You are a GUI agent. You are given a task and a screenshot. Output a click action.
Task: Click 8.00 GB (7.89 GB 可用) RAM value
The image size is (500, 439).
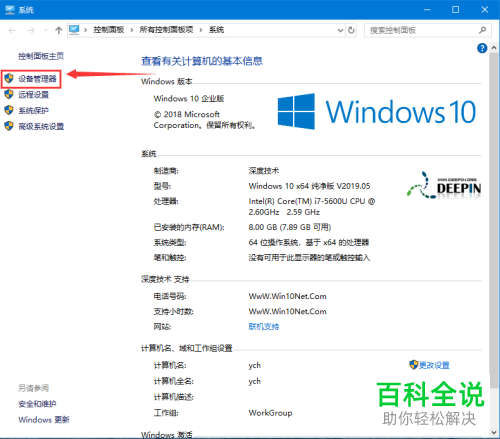click(x=290, y=227)
